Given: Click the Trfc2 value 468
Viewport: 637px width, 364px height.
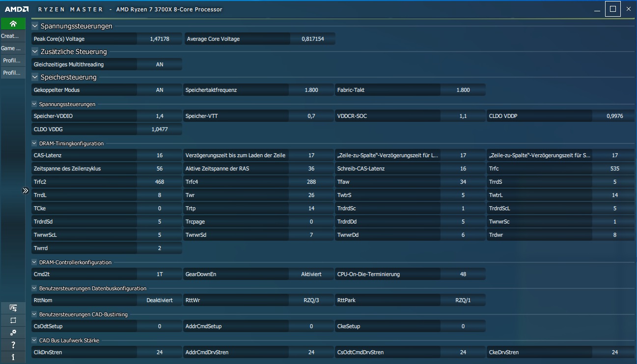Looking at the screenshot, I should (x=160, y=182).
